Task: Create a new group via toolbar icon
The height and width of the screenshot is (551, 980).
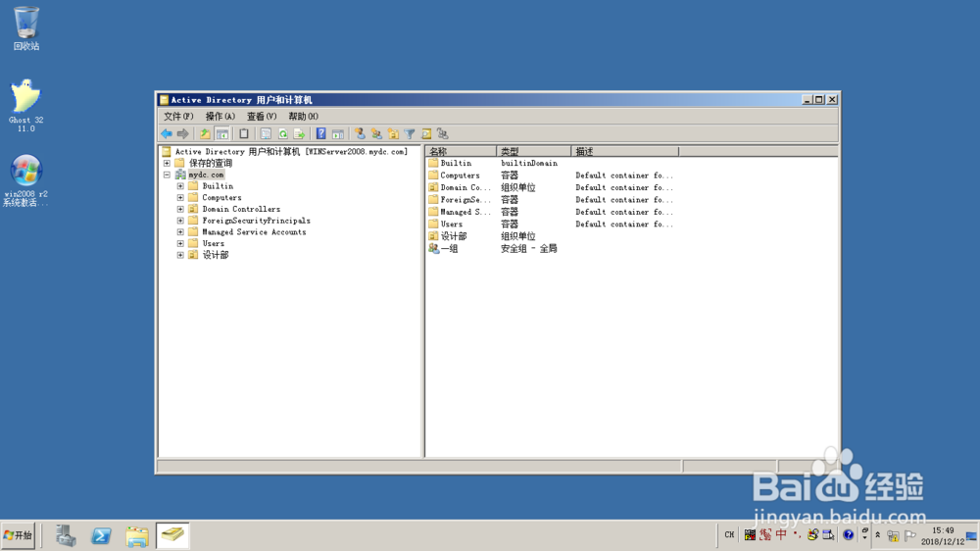Action: (376, 134)
